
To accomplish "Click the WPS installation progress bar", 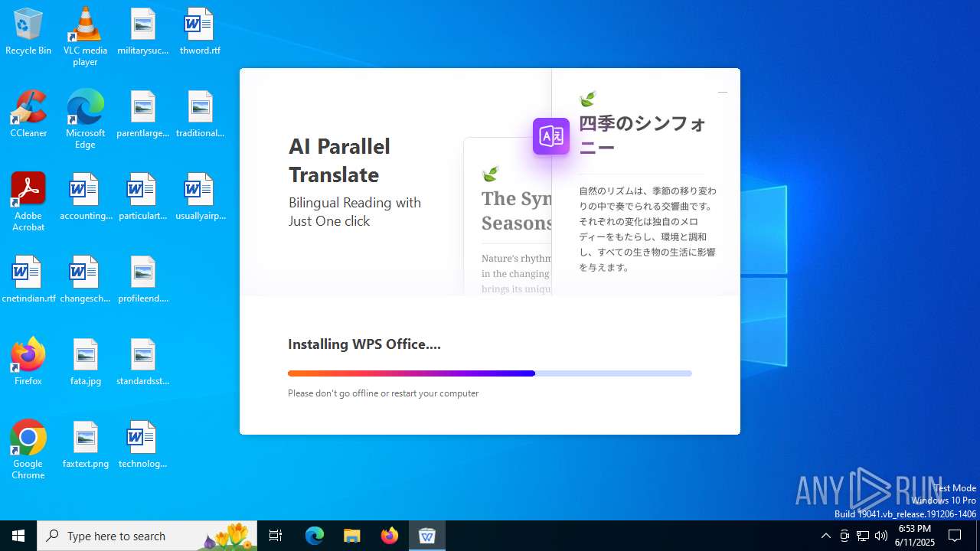I will click(x=490, y=373).
